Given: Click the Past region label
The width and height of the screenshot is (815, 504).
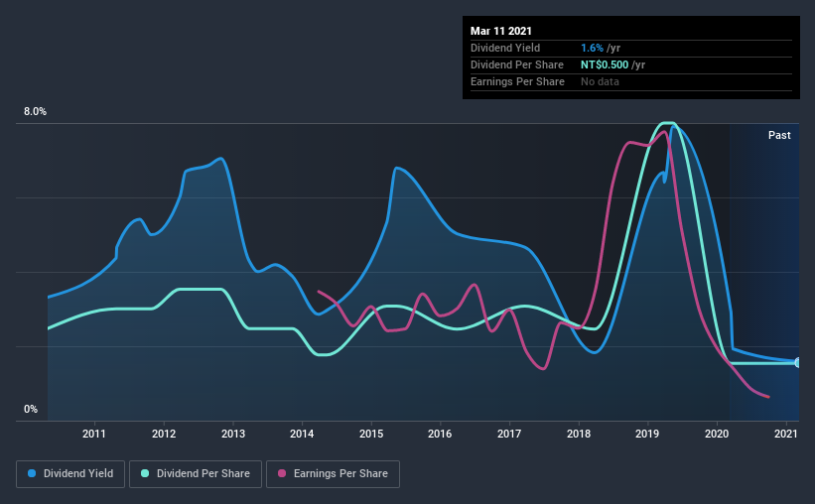Looking at the screenshot, I should coord(779,135).
